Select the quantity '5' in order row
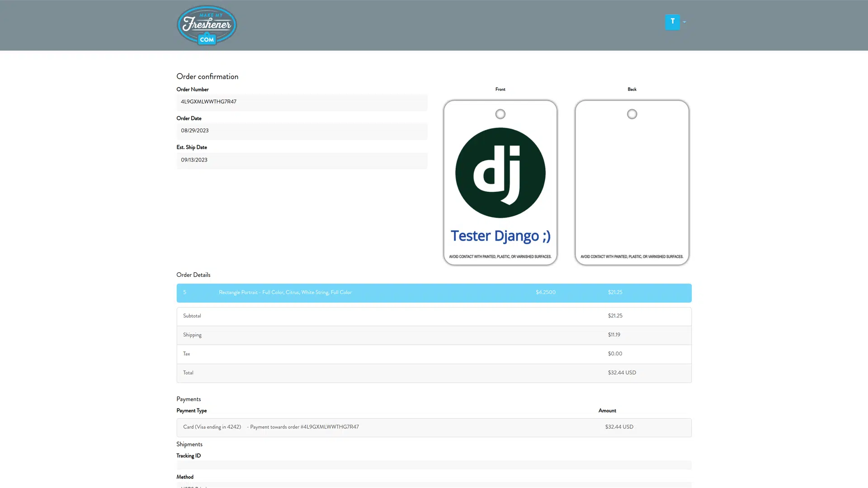 pyautogui.click(x=184, y=293)
